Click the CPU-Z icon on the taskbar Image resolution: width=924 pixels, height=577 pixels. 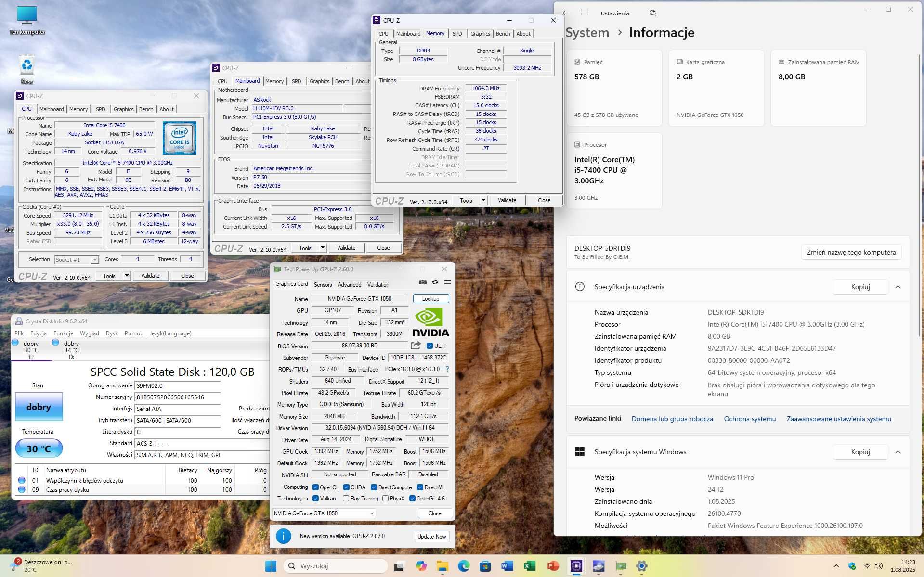tap(576, 566)
